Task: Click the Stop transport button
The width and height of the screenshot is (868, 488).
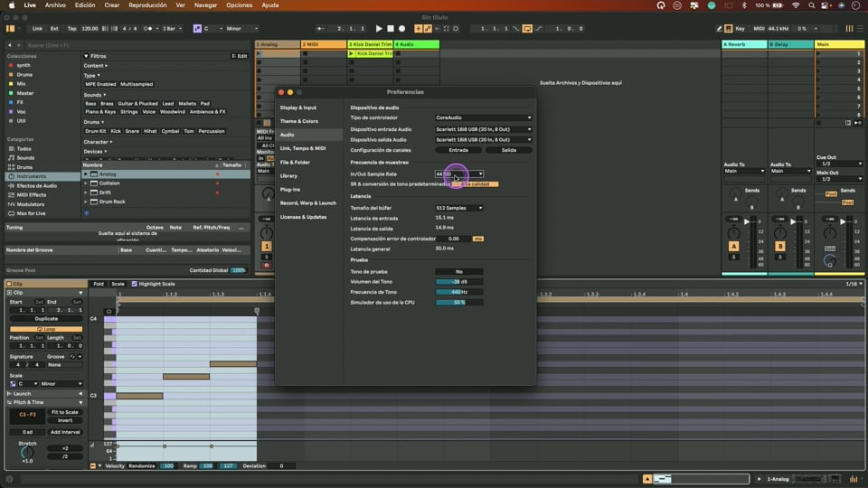Action: click(391, 28)
